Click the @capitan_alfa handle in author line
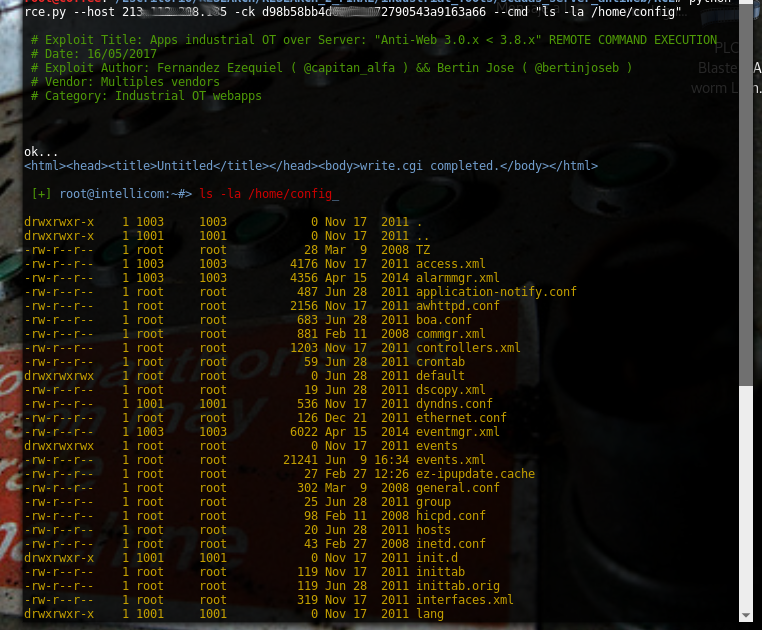The image size is (762, 630). coord(349,68)
